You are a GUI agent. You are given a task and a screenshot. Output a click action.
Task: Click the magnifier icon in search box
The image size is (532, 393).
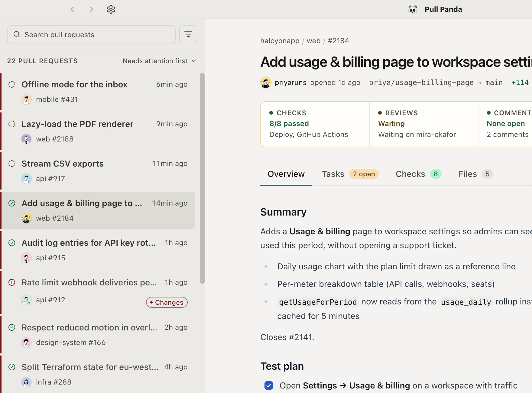[17, 34]
